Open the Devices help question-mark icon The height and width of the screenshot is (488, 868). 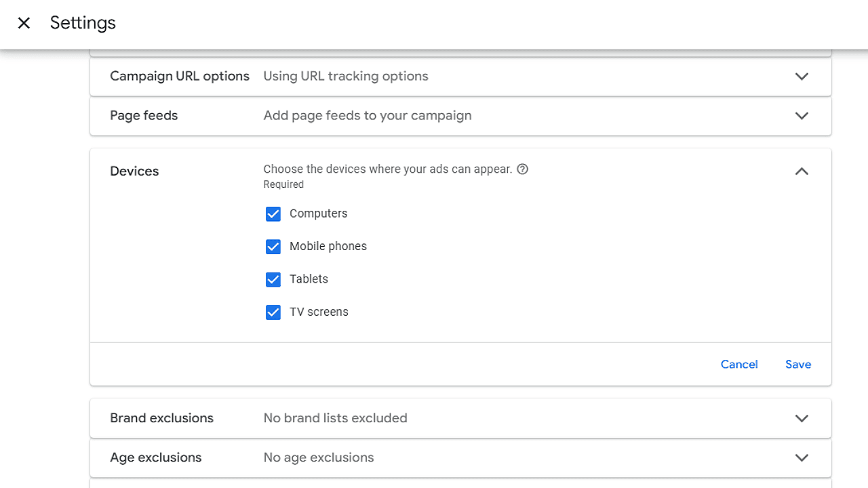pos(522,169)
